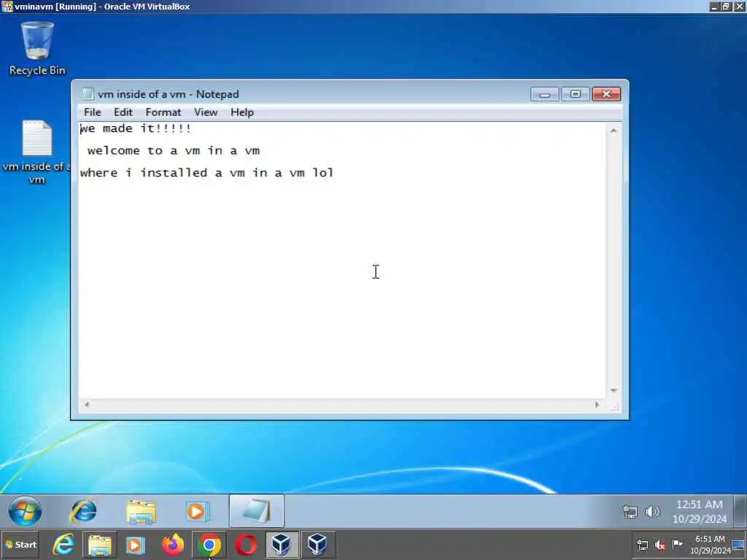Close the Notepad window
This screenshot has width=747, height=560.
tap(606, 94)
